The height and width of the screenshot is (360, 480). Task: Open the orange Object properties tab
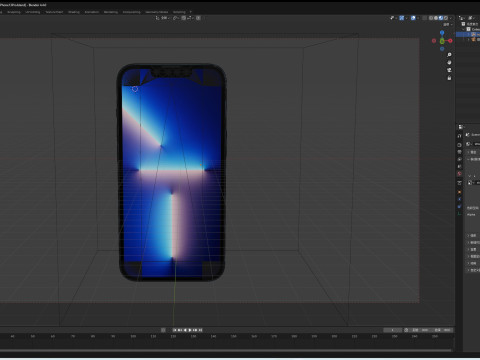pyautogui.click(x=459, y=192)
